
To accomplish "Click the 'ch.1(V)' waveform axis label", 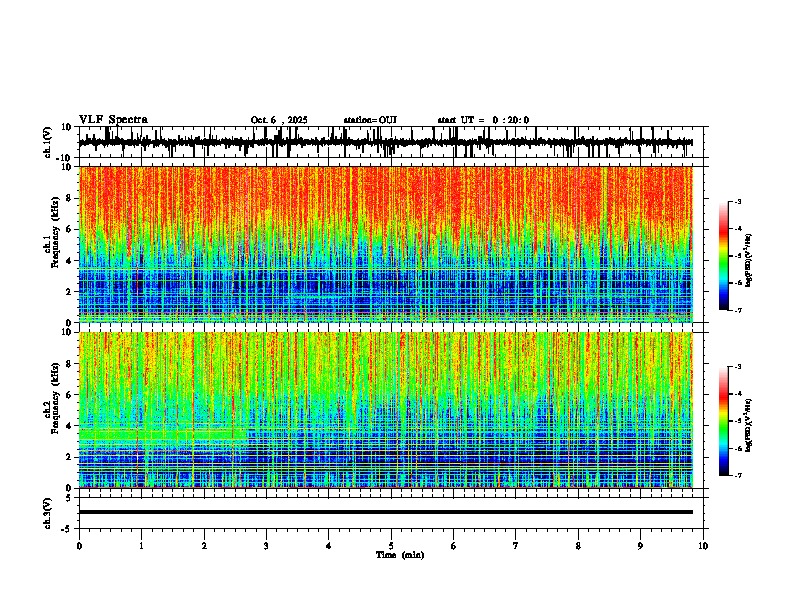I will pyautogui.click(x=48, y=142).
